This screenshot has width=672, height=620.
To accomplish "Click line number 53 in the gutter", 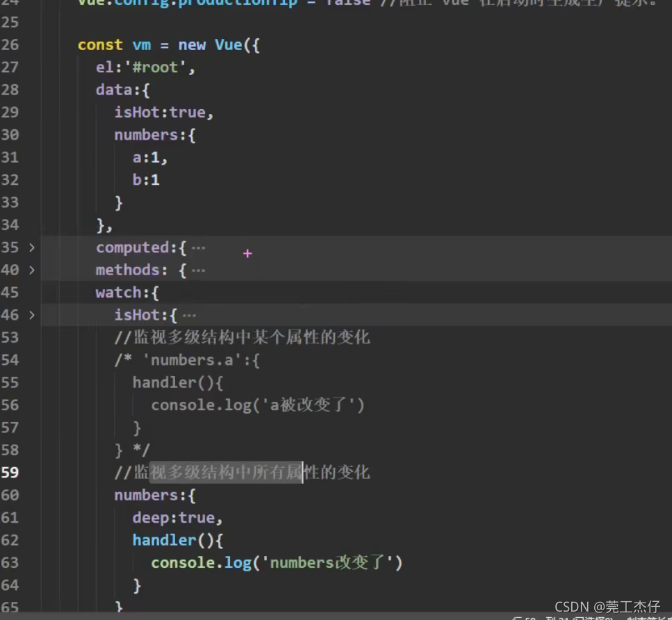I will (10, 337).
